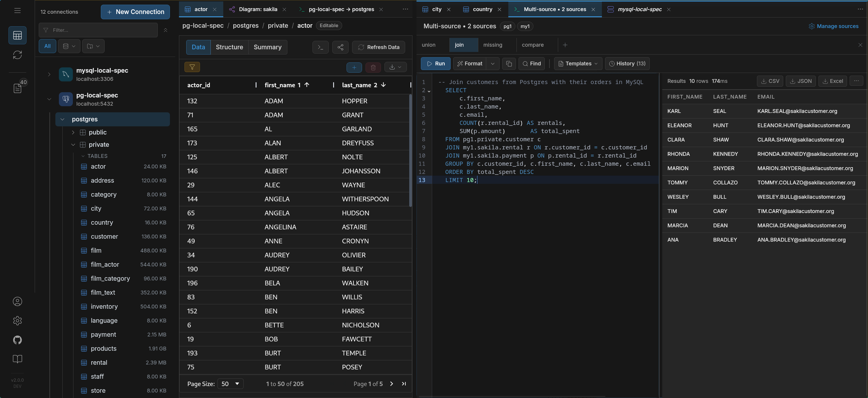This screenshot has height=398, width=868.
Task: Switch to the Structure tab
Action: pos(229,47)
